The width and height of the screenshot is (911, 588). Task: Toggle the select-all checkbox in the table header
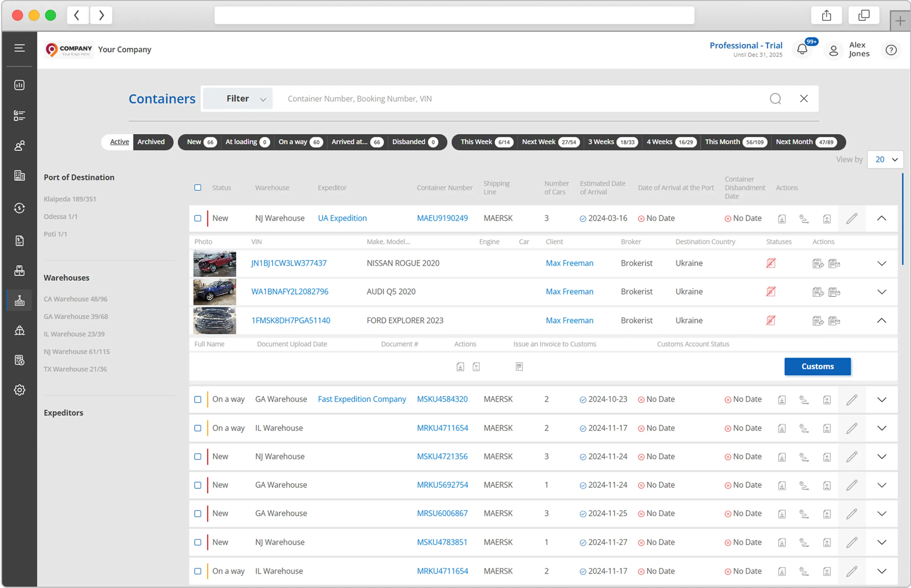198,187
